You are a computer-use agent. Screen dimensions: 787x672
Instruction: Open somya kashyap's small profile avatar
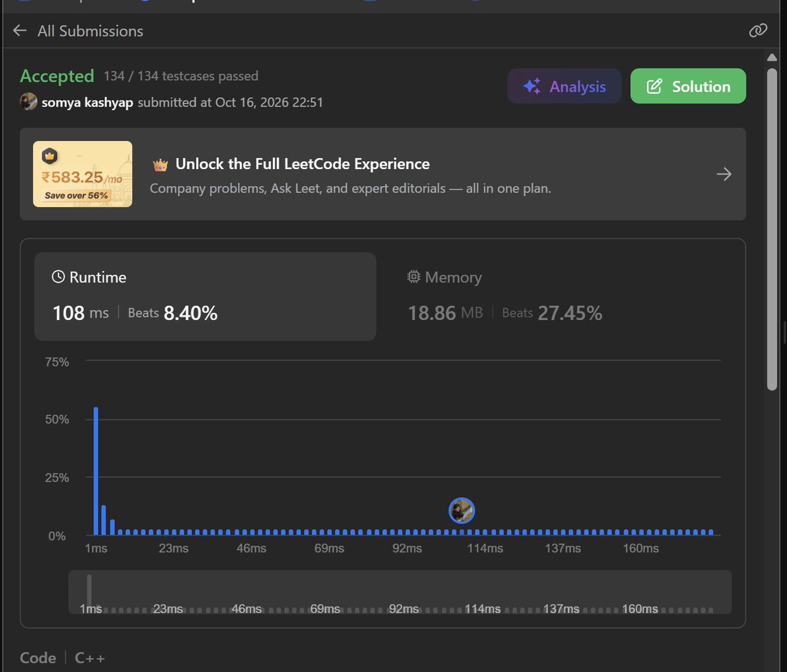28,102
